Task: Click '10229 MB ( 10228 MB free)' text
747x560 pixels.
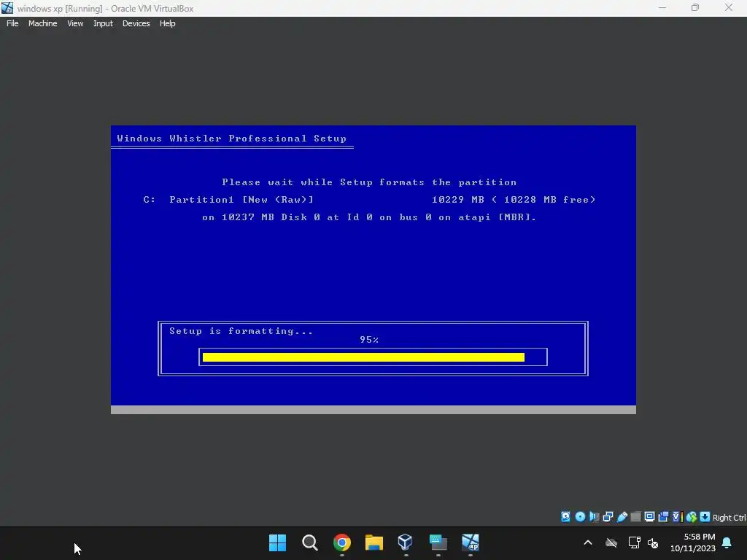Action: 514,200
